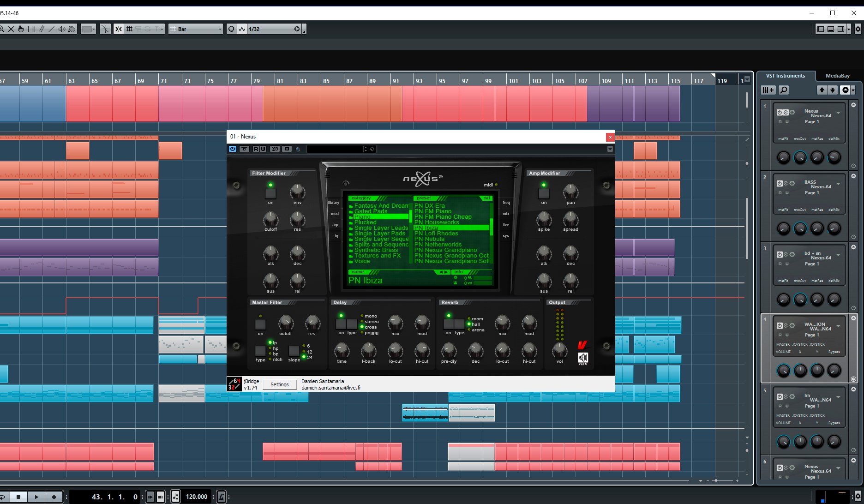
Task: Show next instrument with down arrow
Action: click(832, 90)
